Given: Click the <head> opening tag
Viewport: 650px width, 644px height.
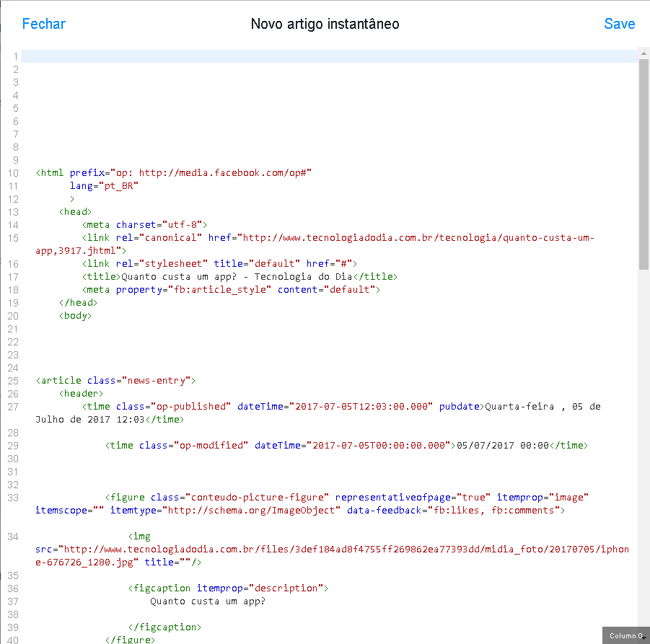Looking at the screenshot, I should click(75, 212).
